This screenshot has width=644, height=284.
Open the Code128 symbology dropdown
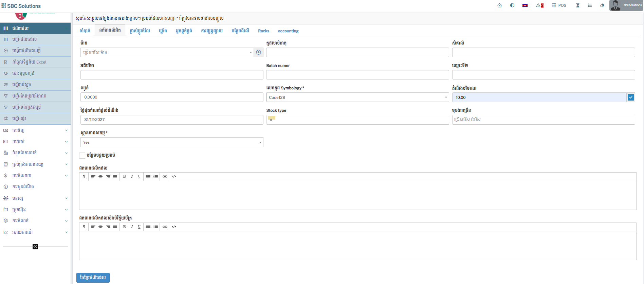[357, 97]
